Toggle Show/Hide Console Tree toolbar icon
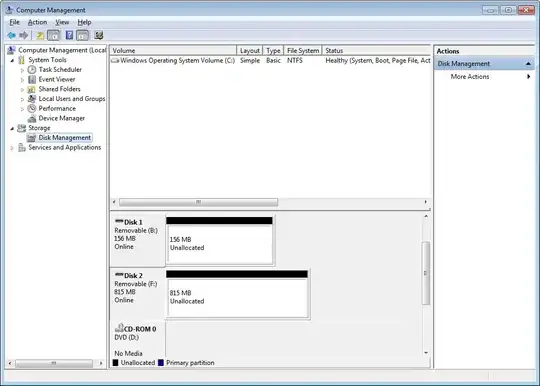 pos(53,35)
